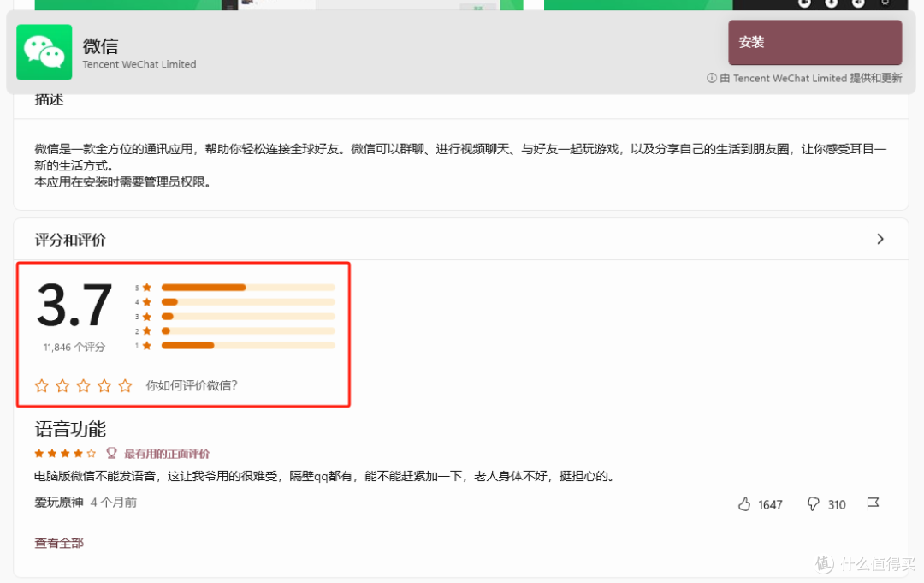This screenshot has height=583, width=924.
Task: Rate WeChat five stars
Action: (125, 385)
